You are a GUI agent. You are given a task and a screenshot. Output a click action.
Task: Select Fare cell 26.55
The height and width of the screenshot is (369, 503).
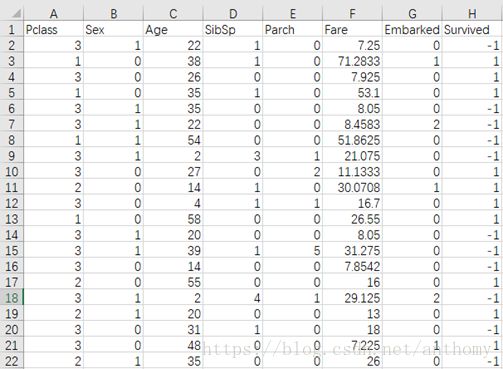click(352, 219)
